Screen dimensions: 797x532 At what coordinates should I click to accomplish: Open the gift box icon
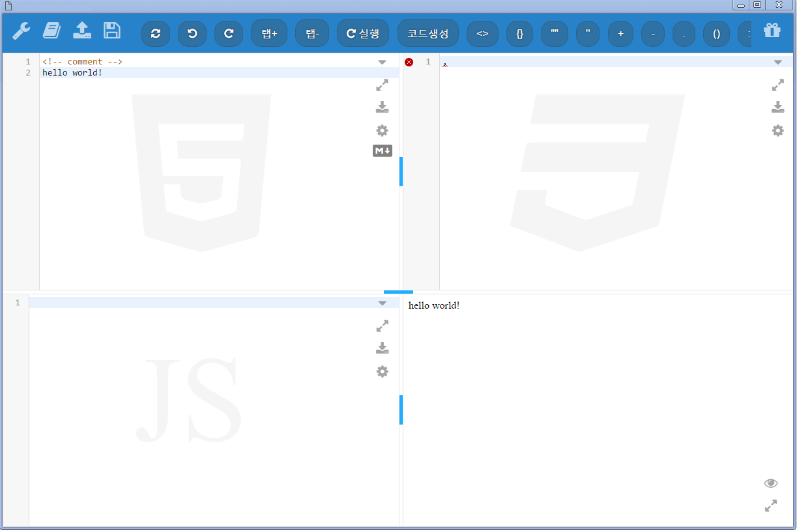pos(772,31)
